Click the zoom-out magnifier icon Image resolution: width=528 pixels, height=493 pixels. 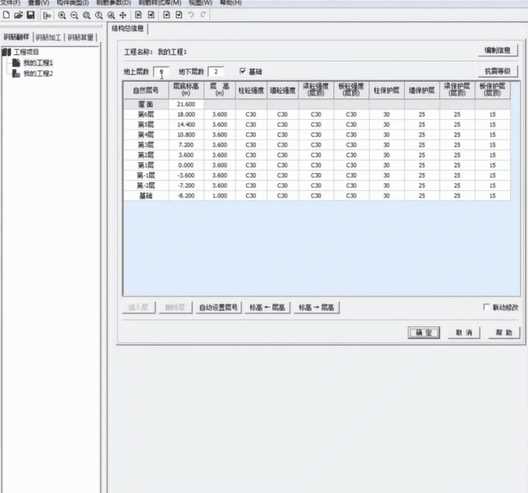click(74, 15)
